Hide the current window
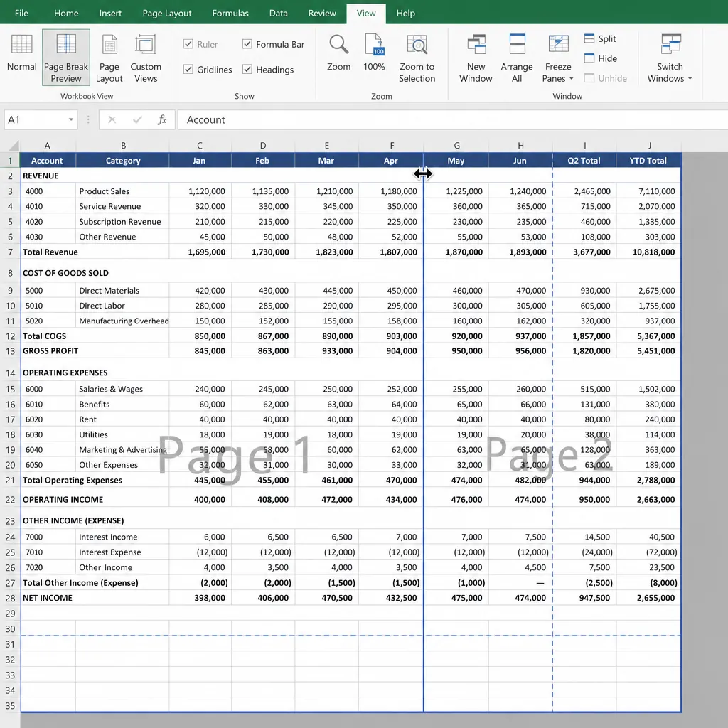The height and width of the screenshot is (728, 728). pyautogui.click(x=600, y=58)
